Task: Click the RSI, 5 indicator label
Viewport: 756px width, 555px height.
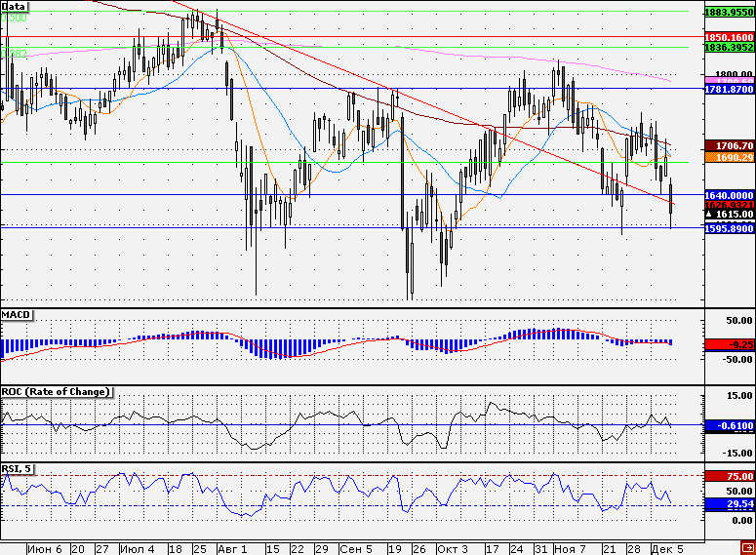Action: point(17,469)
